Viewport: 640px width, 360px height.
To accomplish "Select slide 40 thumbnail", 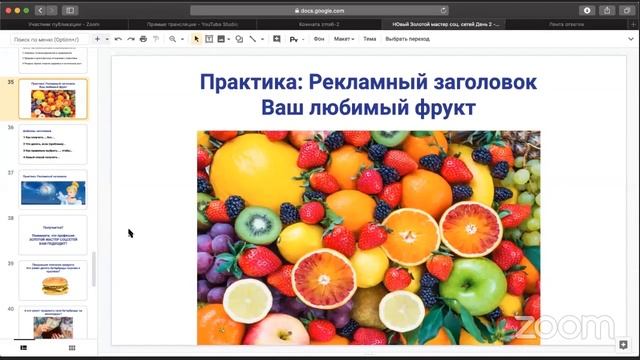I will (x=53, y=322).
